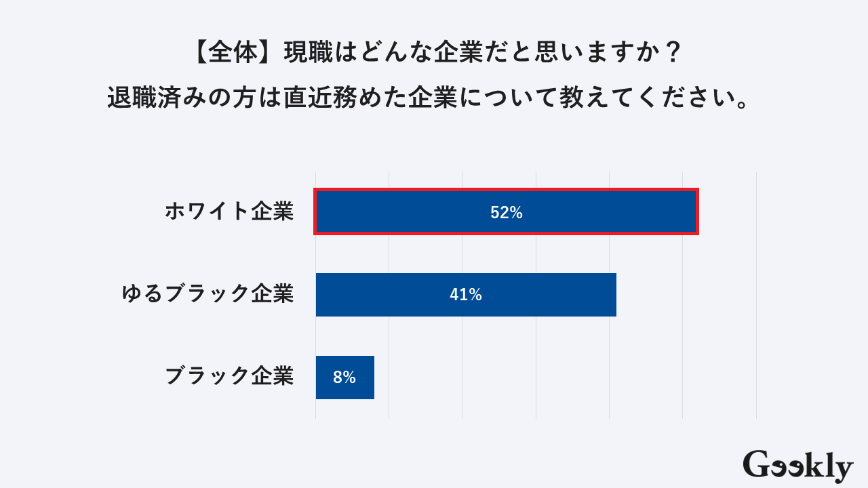Image resolution: width=868 pixels, height=488 pixels.
Task: Click the letter y in the Geekly logo
Action: pos(843,469)
